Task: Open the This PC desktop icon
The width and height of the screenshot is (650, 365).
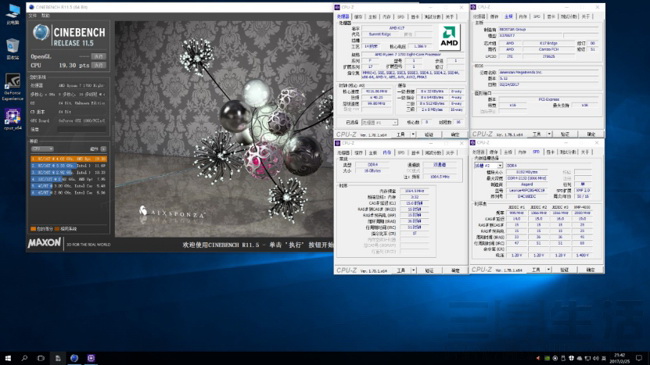Action: (12, 14)
